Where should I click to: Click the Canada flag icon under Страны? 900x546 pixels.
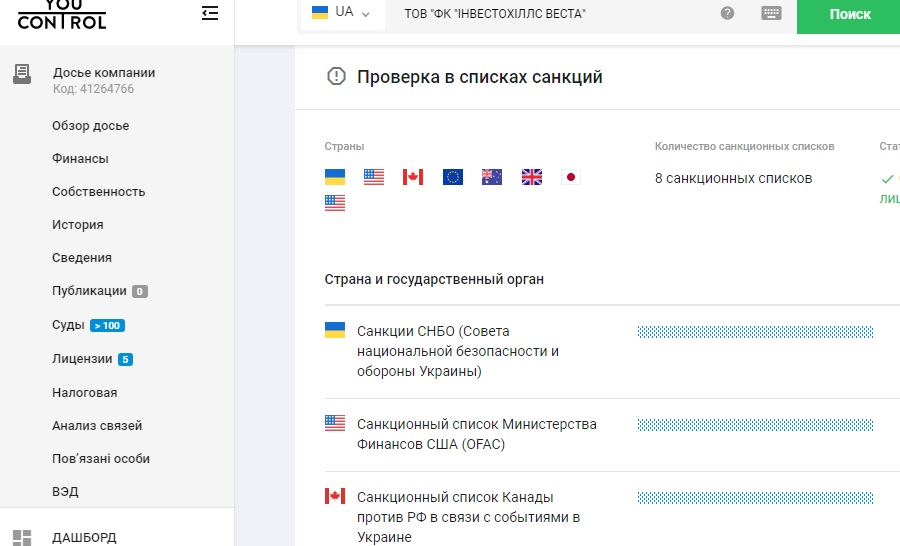coord(413,177)
